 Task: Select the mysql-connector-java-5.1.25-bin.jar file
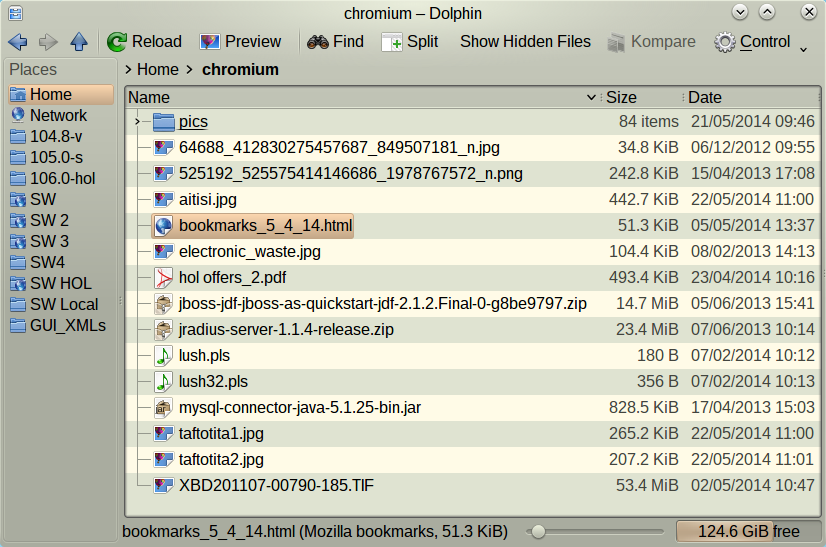pos(300,408)
